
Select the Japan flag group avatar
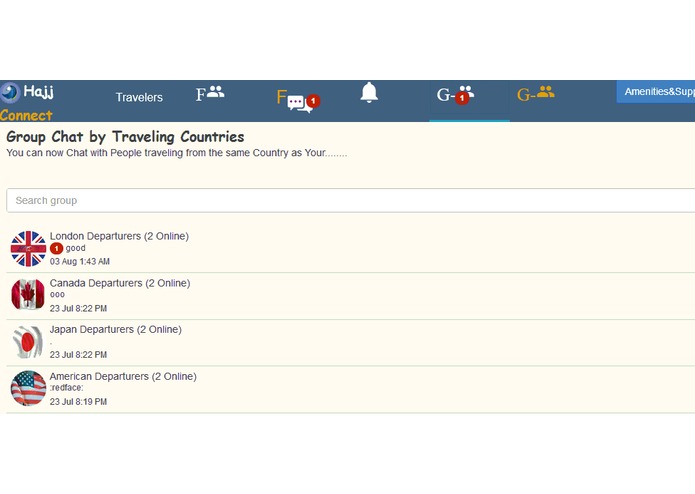[x=27, y=342]
